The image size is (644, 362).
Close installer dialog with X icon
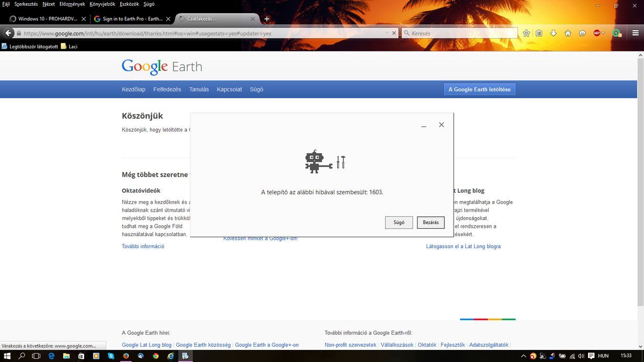tap(442, 125)
